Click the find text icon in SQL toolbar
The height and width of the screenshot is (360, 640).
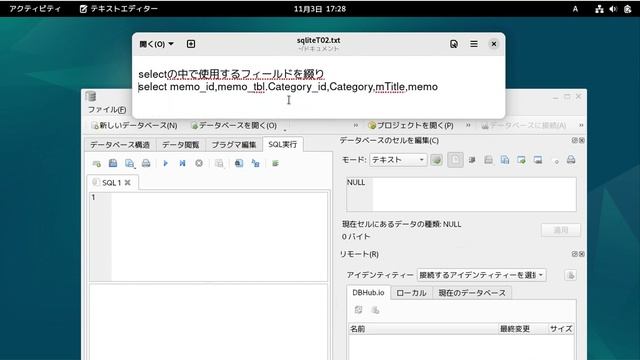click(x=239, y=164)
